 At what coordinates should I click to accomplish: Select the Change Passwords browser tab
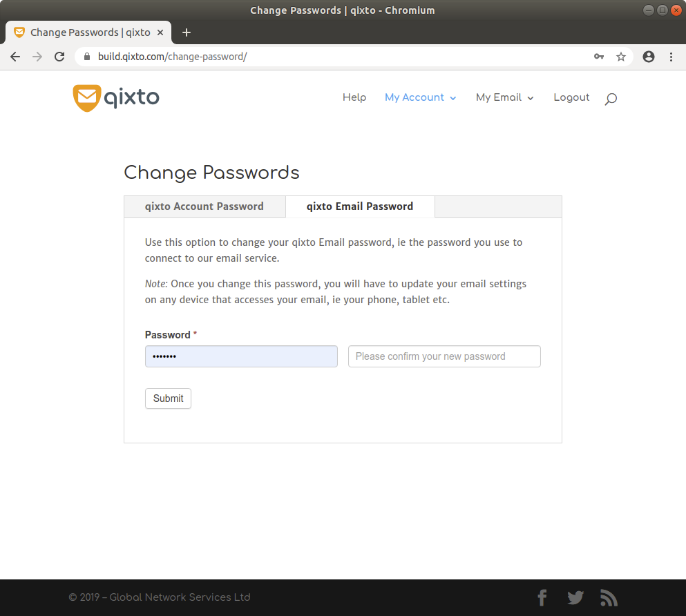89,32
